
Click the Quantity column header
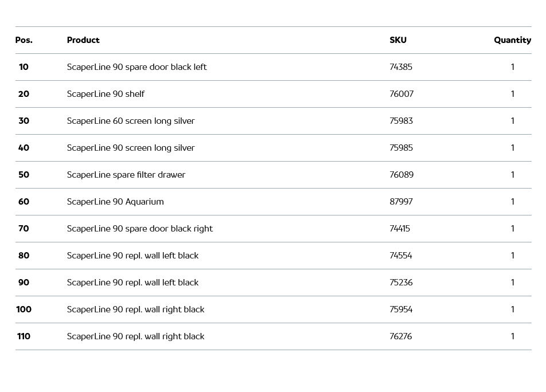point(512,40)
